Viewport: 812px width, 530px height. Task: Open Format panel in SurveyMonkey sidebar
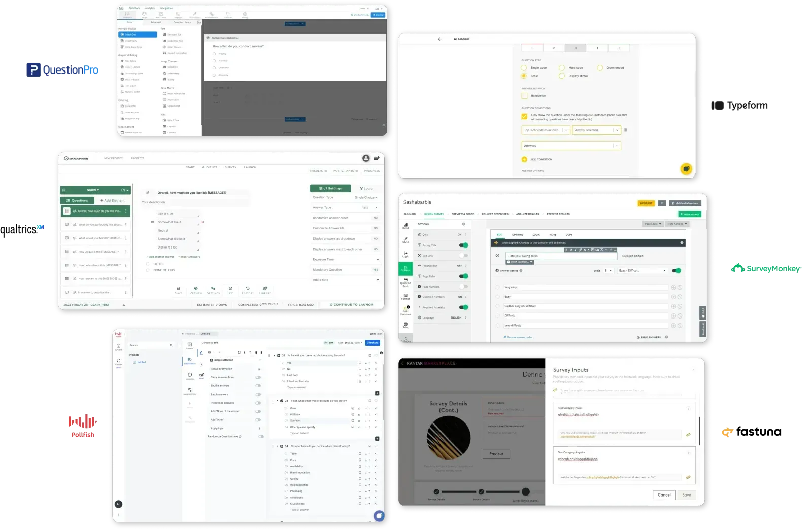[x=405, y=297]
